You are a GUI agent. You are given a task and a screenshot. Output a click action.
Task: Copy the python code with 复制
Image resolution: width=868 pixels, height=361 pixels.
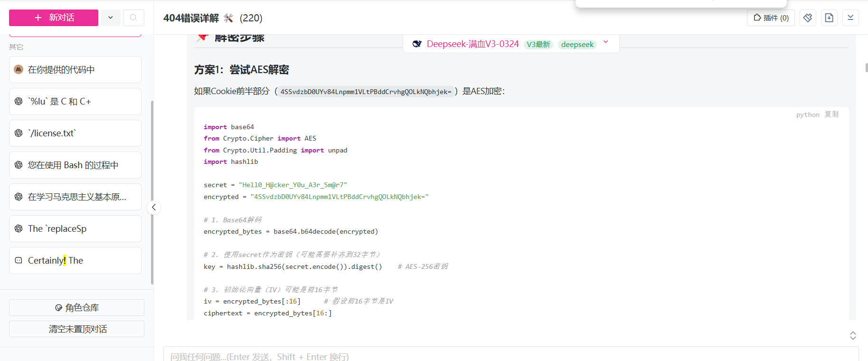click(831, 114)
